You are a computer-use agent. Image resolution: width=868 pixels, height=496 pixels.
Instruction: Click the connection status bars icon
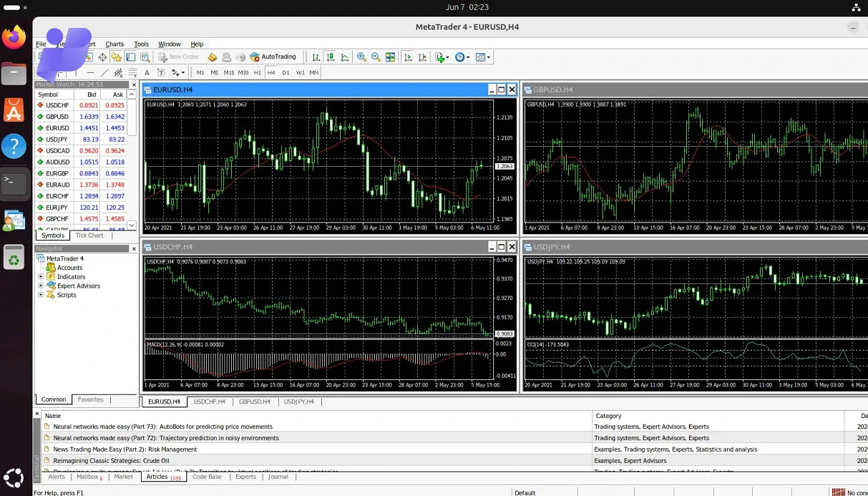(838, 492)
